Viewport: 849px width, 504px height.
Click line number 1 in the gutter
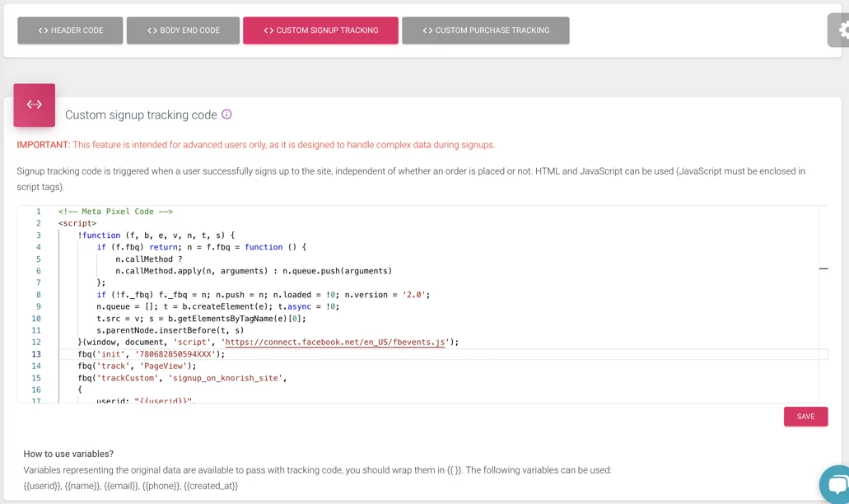tap(38, 212)
